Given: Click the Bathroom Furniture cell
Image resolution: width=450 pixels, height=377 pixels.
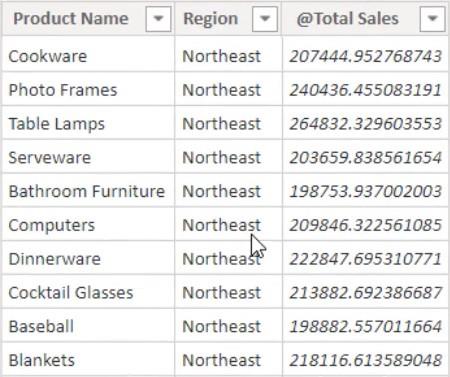Looking at the screenshot, I should (x=88, y=191).
